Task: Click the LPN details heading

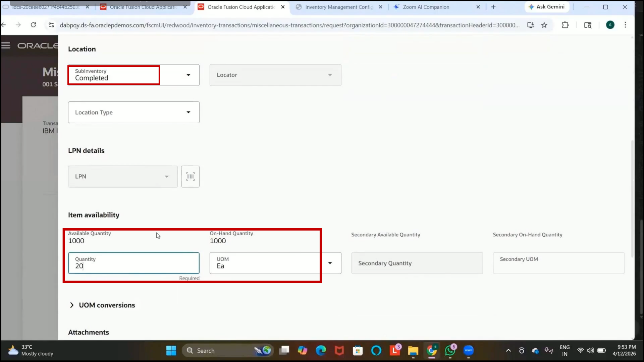Action: 86,151
